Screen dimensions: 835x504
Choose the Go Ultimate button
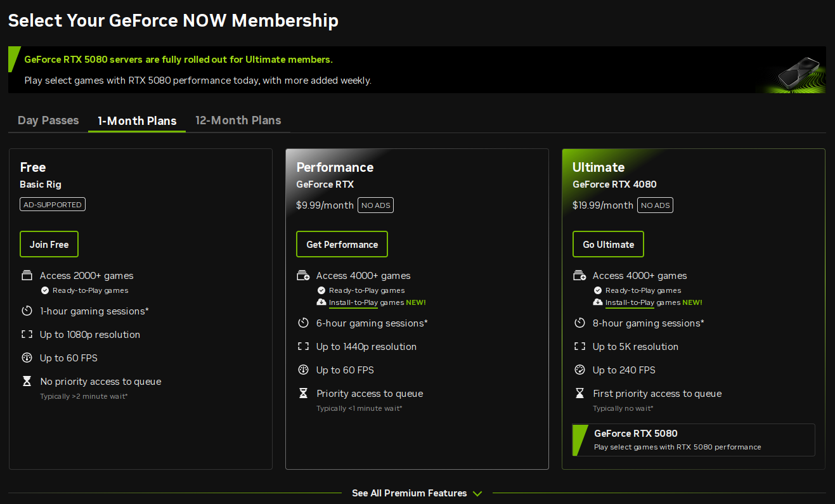click(608, 245)
